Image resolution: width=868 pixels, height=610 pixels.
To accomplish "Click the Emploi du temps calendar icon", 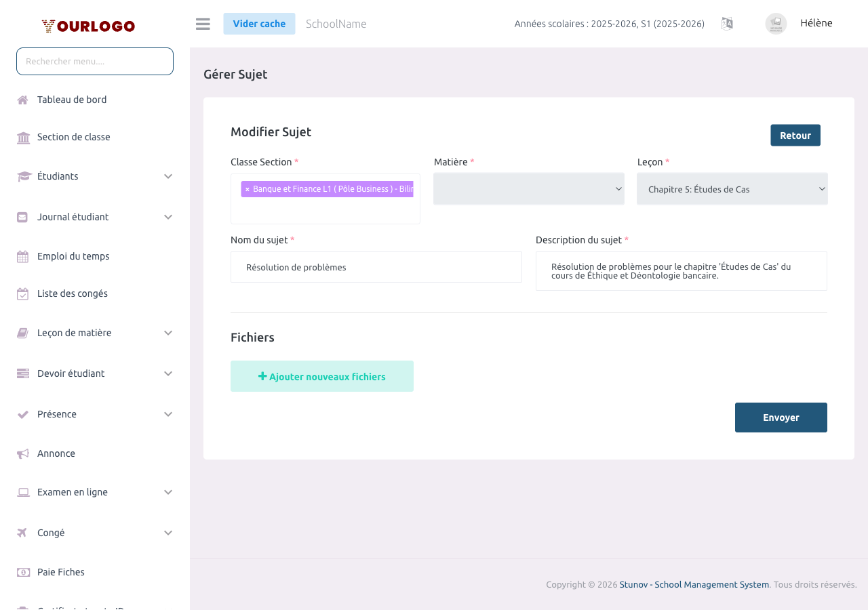I will tap(23, 257).
